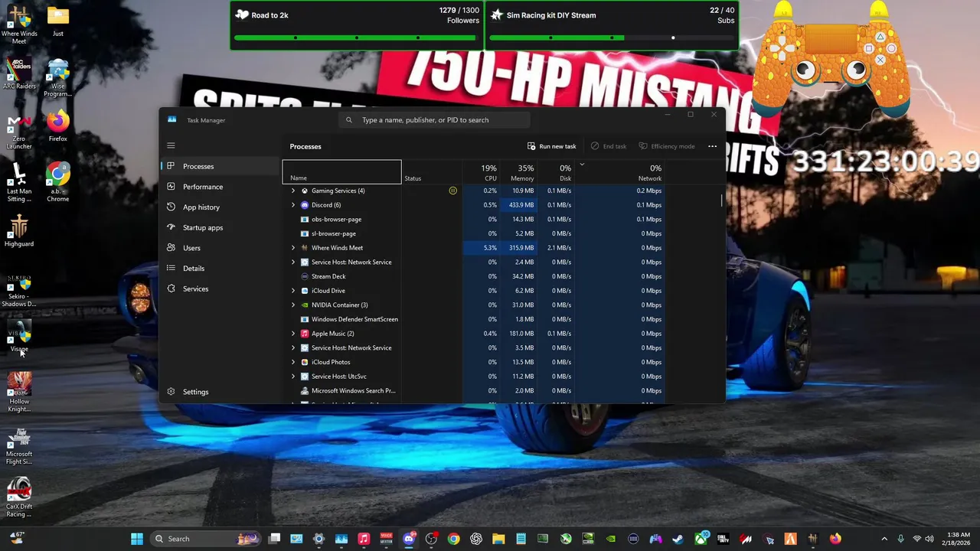
Task: Sort processes by the Name column
Action: (x=341, y=172)
